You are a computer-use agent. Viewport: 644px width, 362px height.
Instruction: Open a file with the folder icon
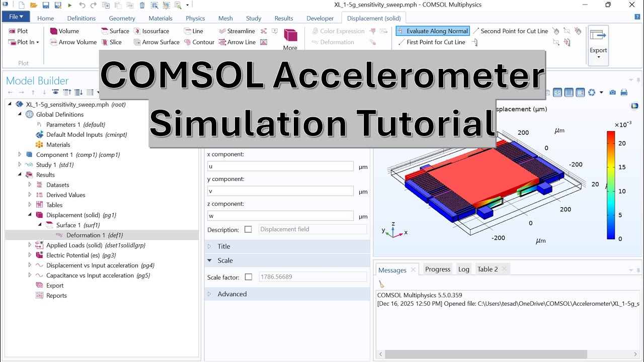click(33, 5)
